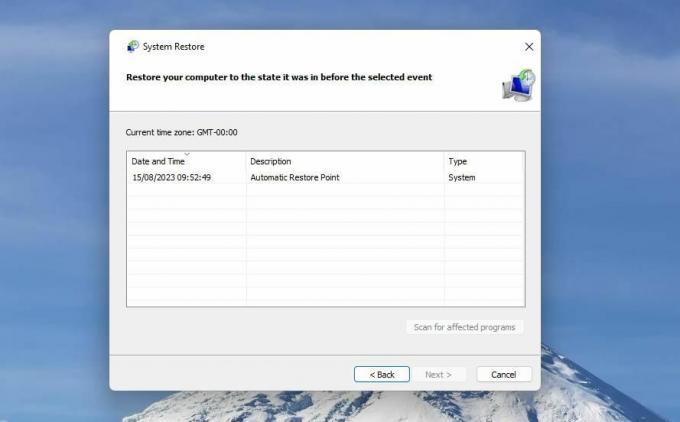The image size is (680, 422).
Task: Click the Next > button
Action: point(438,374)
